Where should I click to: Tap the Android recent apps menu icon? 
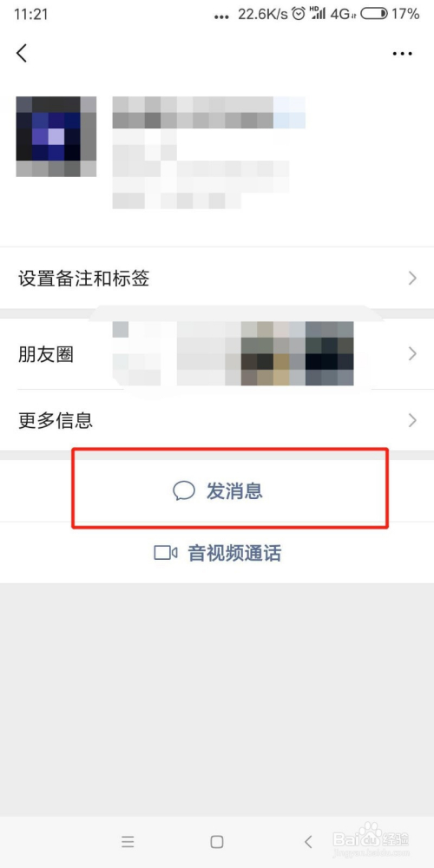pyautogui.click(x=128, y=842)
